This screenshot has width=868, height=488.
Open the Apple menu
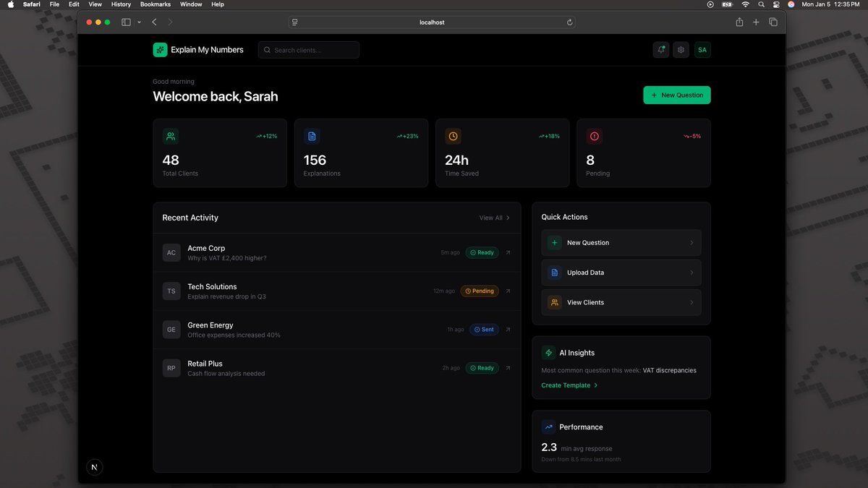(11, 4)
